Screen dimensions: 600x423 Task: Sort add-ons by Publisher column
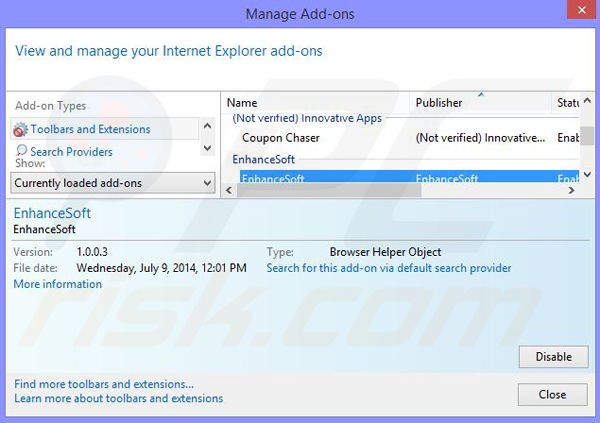coord(481,103)
